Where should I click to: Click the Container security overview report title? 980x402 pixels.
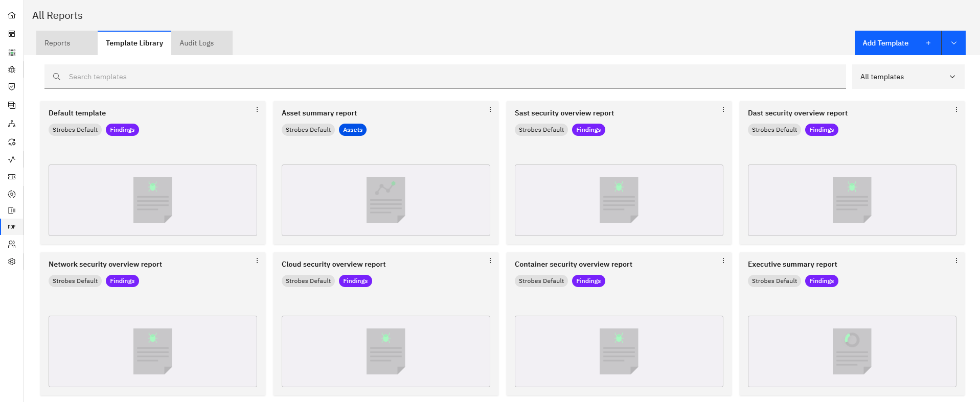574,264
